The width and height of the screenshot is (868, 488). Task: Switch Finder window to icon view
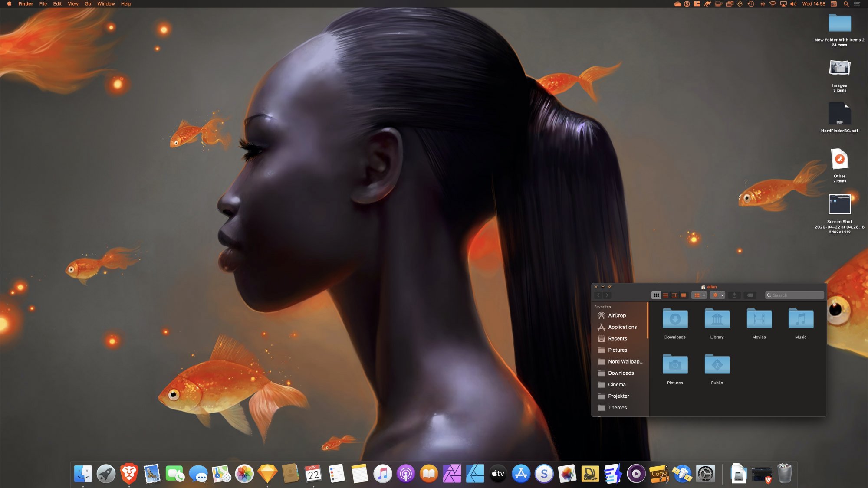pyautogui.click(x=656, y=295)
